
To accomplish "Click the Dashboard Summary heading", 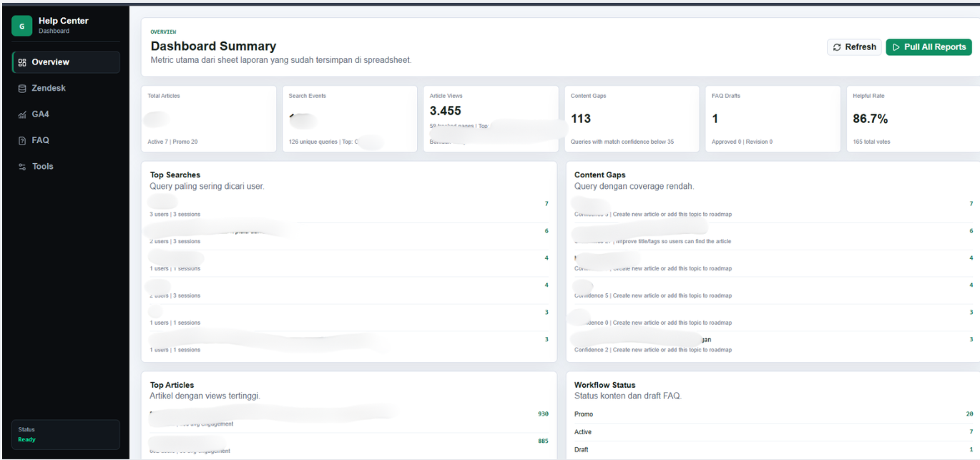I will pyautogui.click(x=213, y=47).
